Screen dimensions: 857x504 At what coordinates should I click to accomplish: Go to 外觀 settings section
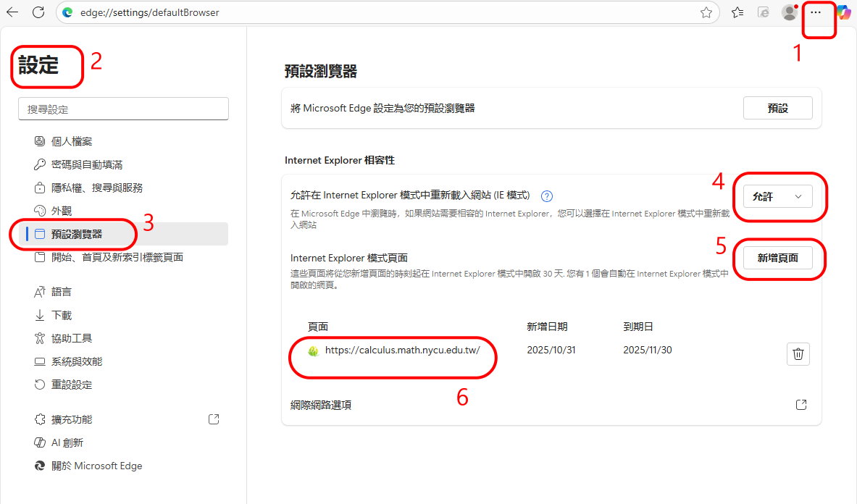click(x=62, y=211)
